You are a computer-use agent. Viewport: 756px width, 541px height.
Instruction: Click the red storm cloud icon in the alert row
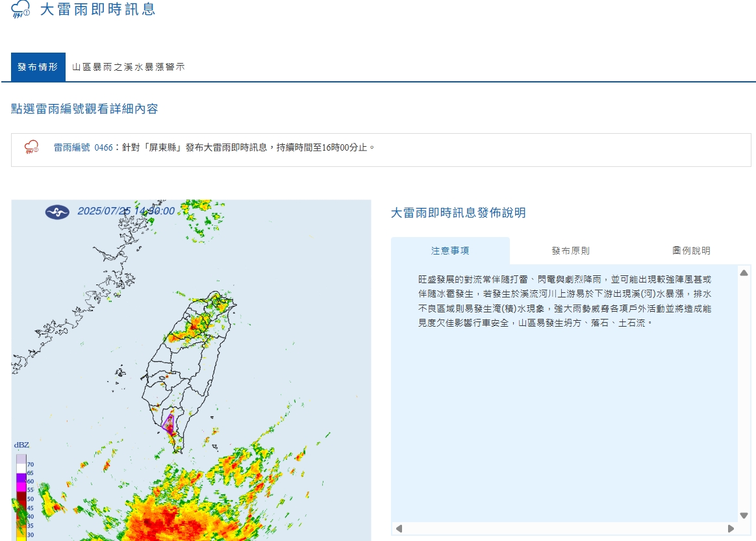(x=31, y=147)
